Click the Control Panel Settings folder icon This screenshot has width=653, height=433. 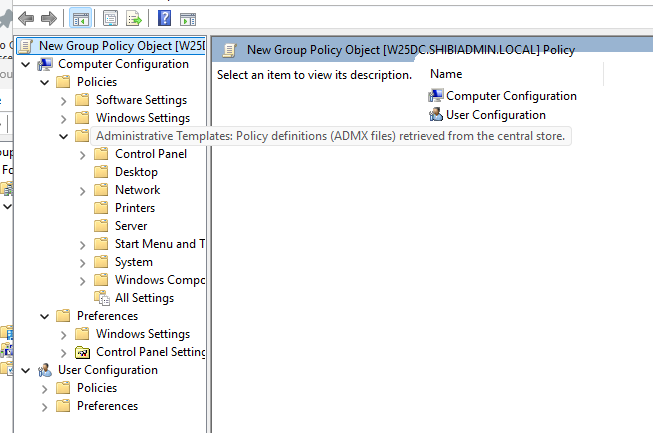click(x=82, y=352)
